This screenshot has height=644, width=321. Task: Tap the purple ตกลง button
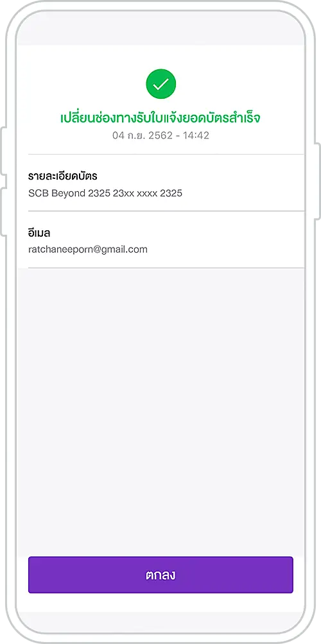160,575
